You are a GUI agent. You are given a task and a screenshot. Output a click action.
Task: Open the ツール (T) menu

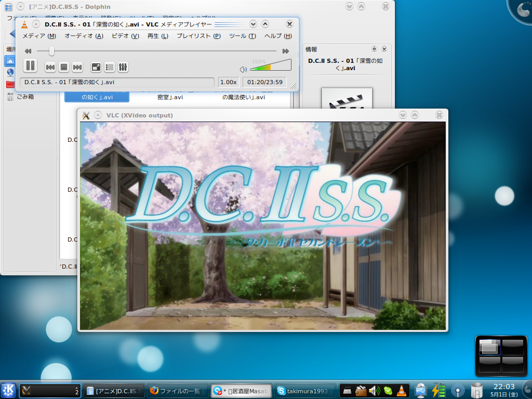point(243,36)
